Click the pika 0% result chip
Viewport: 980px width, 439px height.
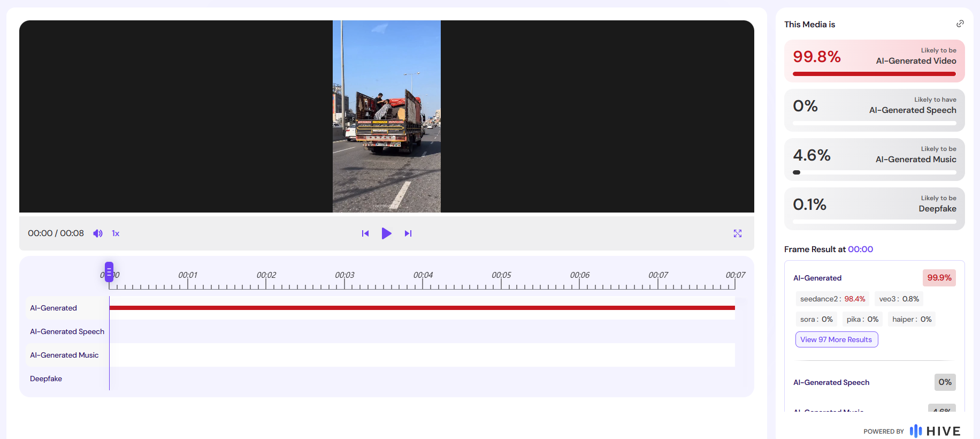tap(862, 319)
